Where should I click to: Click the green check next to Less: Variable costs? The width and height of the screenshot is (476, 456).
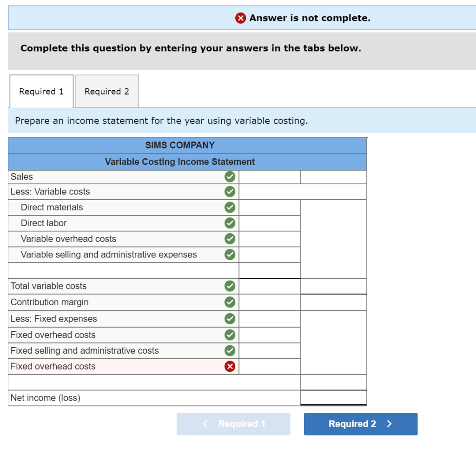(230, 192)
